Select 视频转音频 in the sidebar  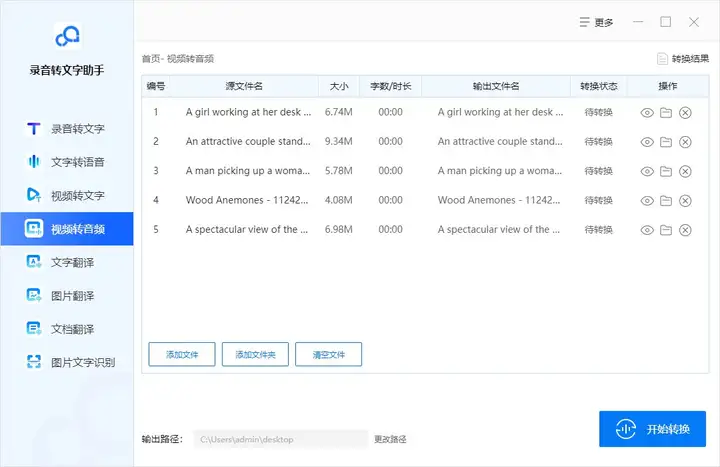[67, 229]
